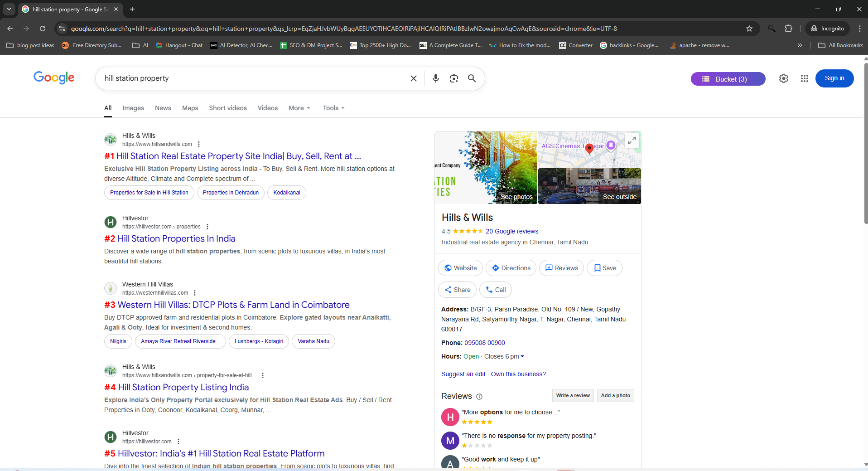Bookmark this page with star icon

(x=749, y=29)
